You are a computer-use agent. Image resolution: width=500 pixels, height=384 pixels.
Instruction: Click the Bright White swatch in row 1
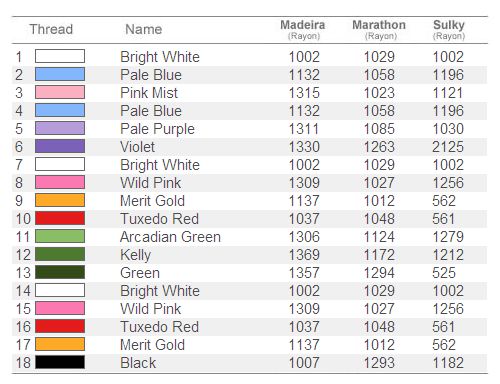(x=60, y=56)
